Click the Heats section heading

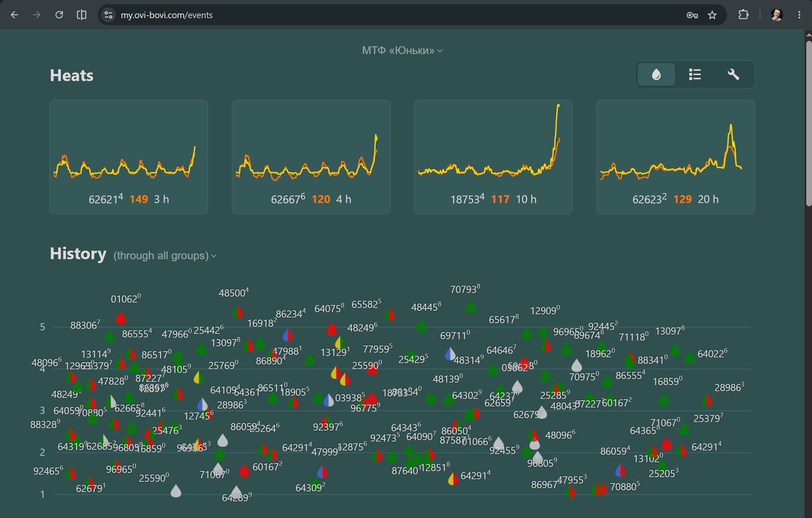(x=71, y=75)
